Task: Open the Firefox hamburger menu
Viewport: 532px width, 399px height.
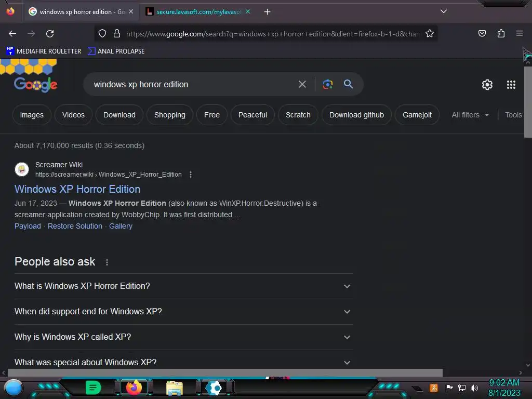Action: coord(520,33)
